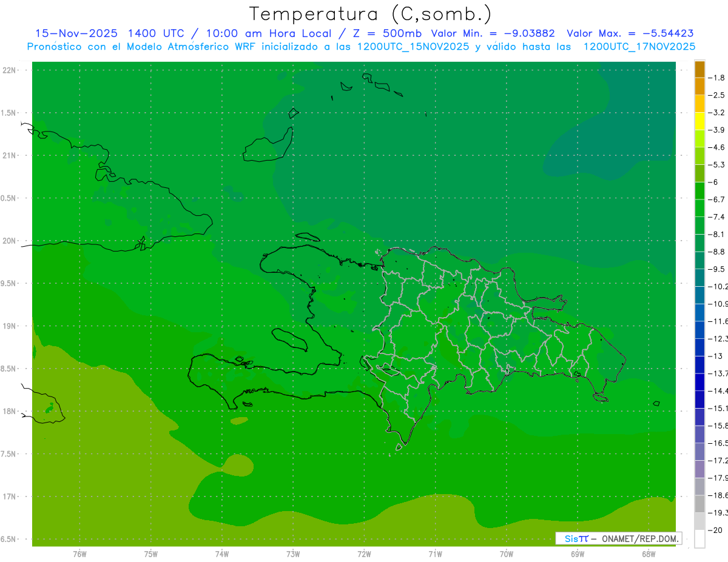This screenshot has height=562, width=728.
Task: Click the '69W' longitude label
Action: click(x=577, y=554)
